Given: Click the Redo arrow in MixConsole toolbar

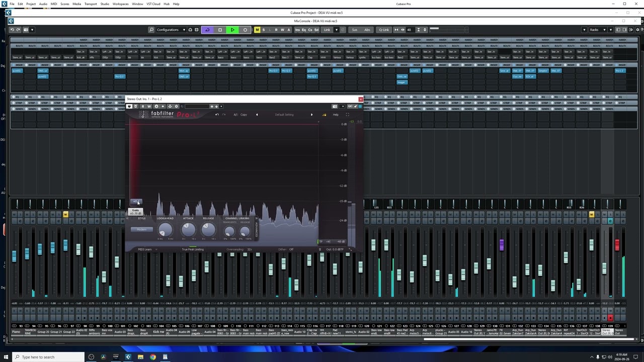Looking at the screenshot, I should click(18, 30).
